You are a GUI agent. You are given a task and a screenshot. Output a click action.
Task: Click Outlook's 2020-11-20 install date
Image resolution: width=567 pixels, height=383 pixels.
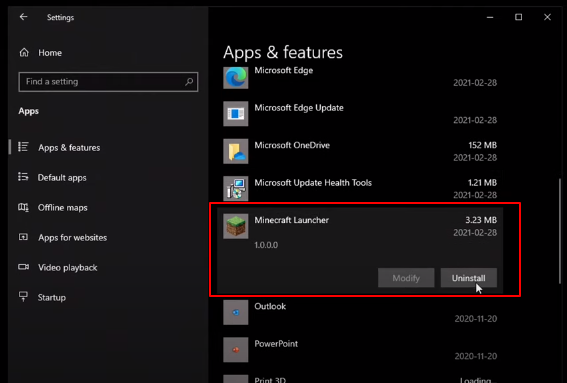coord(476,319)
